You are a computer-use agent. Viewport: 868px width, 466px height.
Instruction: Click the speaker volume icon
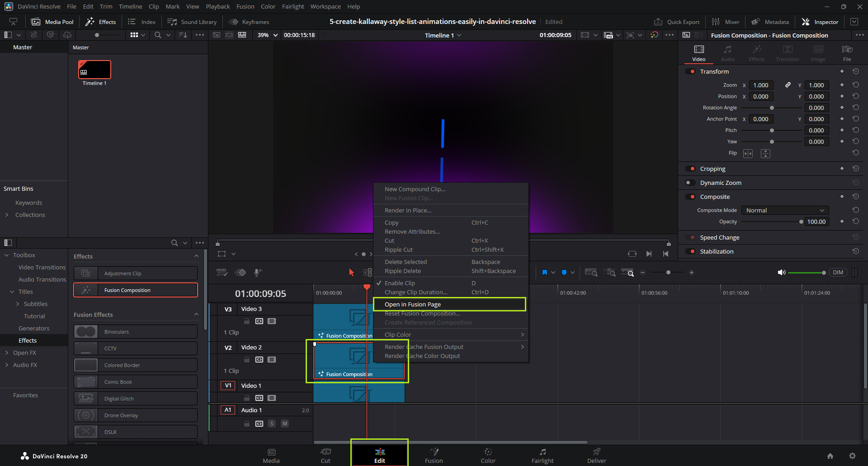pos(781,273)
